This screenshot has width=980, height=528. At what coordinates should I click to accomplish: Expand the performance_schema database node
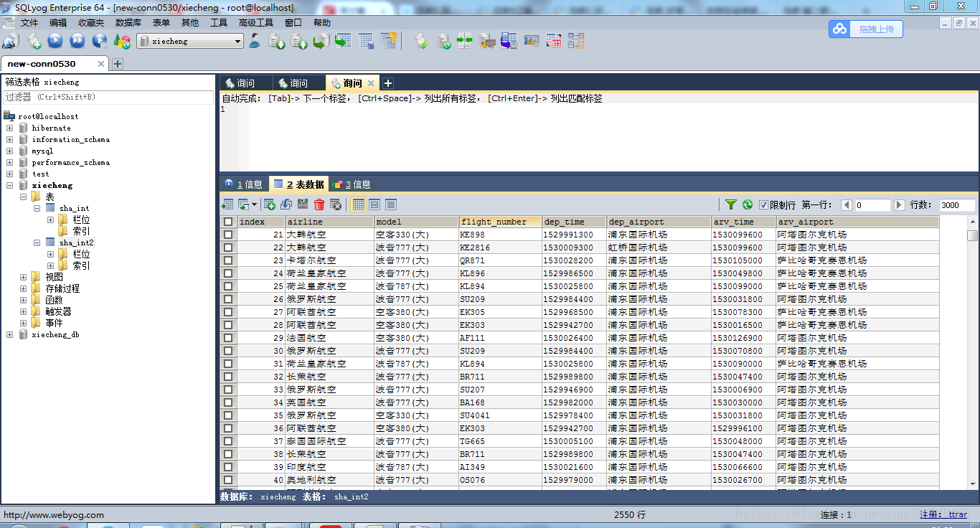coord(9,162)
